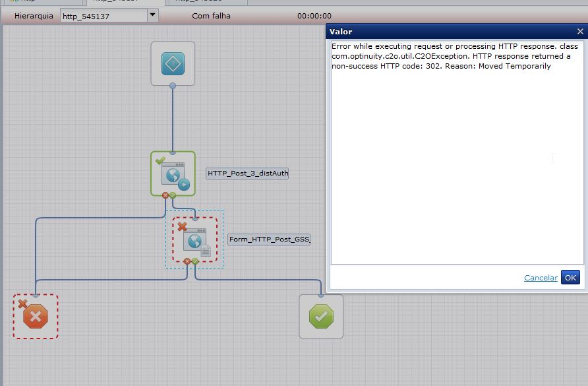Click the Cancelar link
Image resolution: width=588 pixels, height=386 pixels.
click(x=541, y=278)
